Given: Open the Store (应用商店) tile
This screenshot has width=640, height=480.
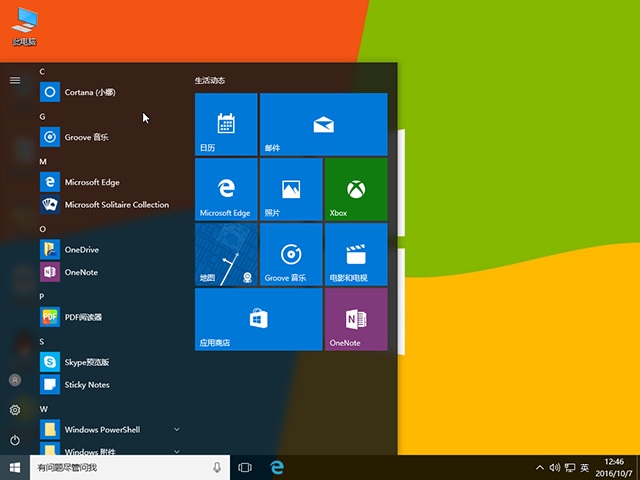Looking at the screenshot, I should coord(258,319).
